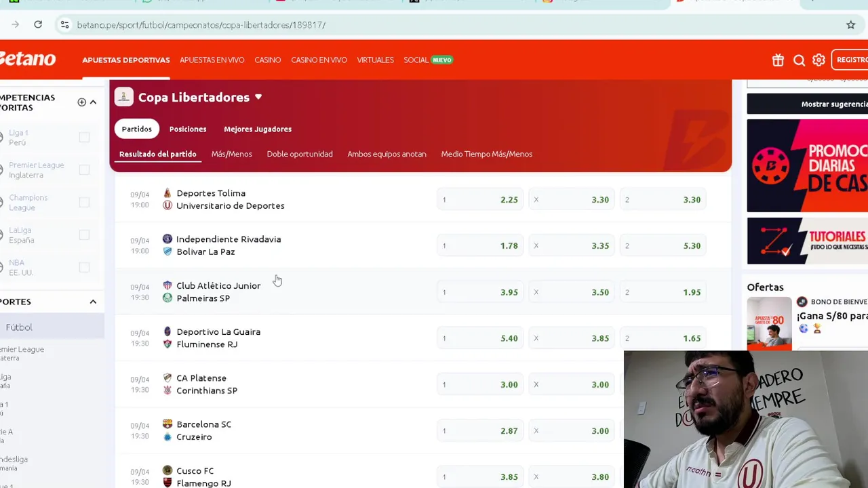Select Resultado del partido market

(158, 154)
